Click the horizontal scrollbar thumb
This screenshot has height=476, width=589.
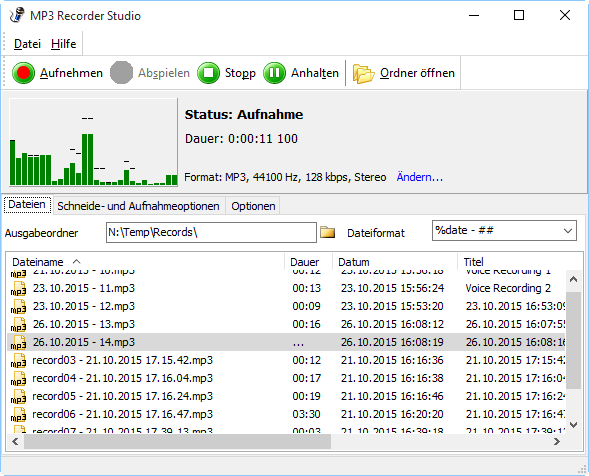tap(177, 441)
